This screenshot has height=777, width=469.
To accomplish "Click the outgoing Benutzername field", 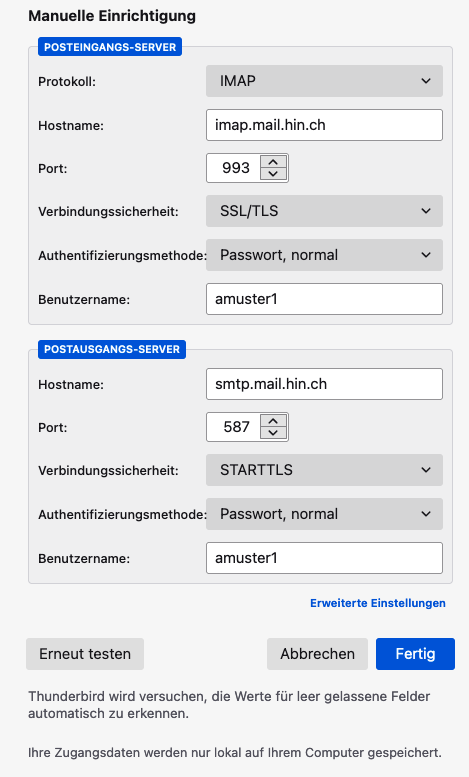I will 324,558.
